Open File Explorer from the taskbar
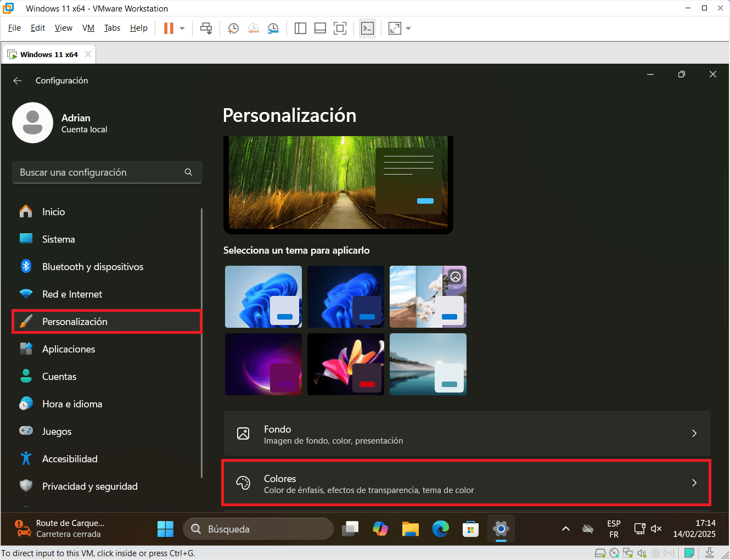Viewport: 730px width, 560px height. tap(411, 529)
